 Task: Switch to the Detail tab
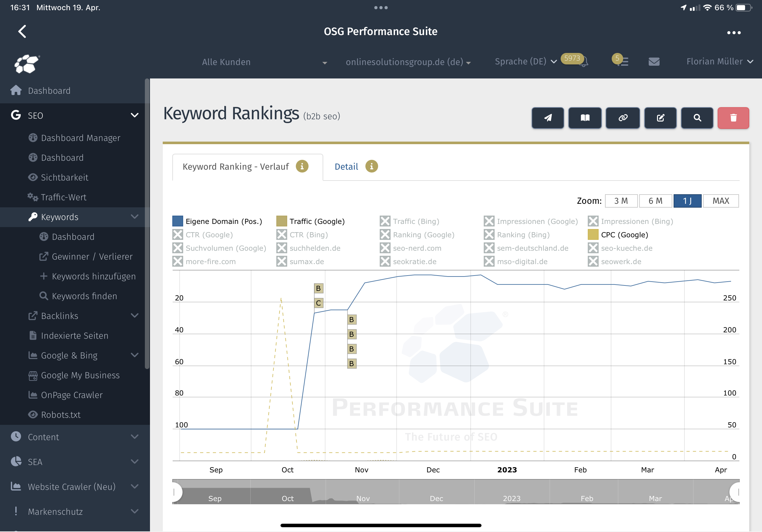346,166
